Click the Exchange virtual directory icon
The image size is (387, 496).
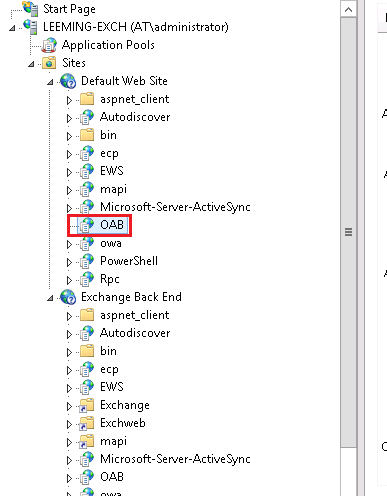(x=87, y=405)
